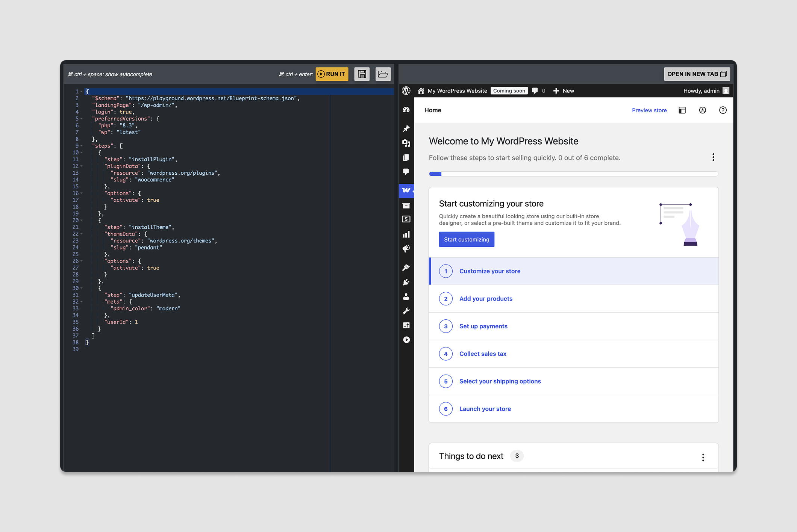Open the WordPress logo menu
This screenshot has width=797, height=532.
tap(406, 91)
